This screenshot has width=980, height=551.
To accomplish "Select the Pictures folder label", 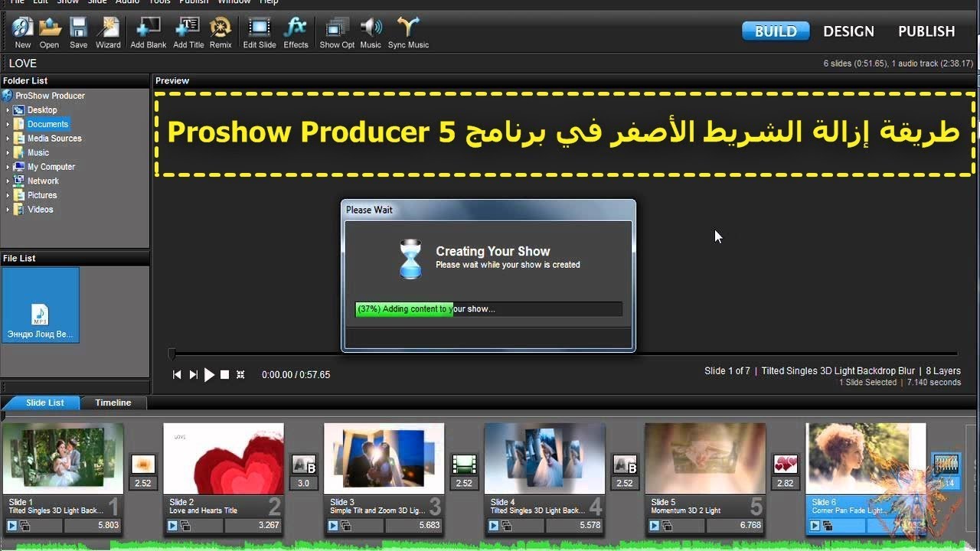I will (x=42, y=195).
